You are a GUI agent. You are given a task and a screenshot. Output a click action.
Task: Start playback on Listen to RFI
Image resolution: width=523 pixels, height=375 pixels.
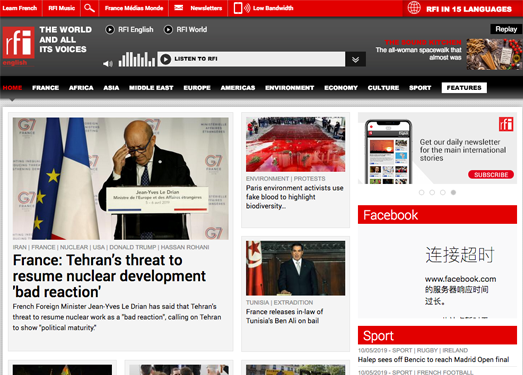coord(165,59)
